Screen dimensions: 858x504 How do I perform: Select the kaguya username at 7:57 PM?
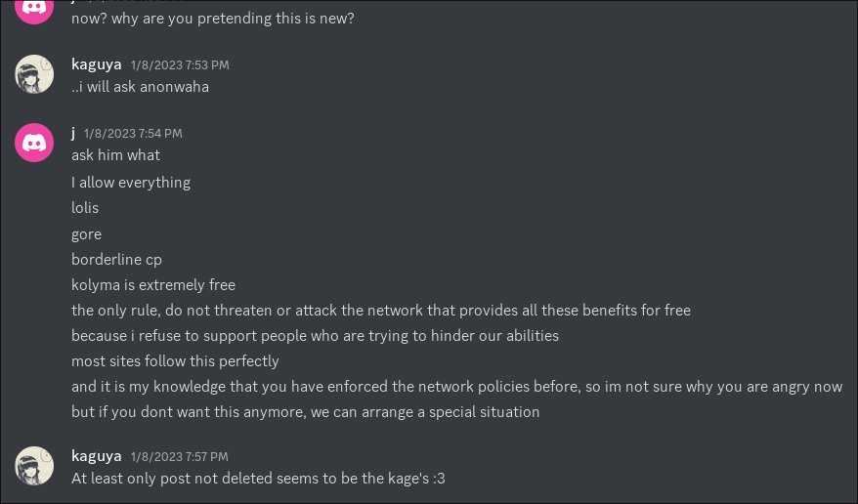click(x=97, y=456)
